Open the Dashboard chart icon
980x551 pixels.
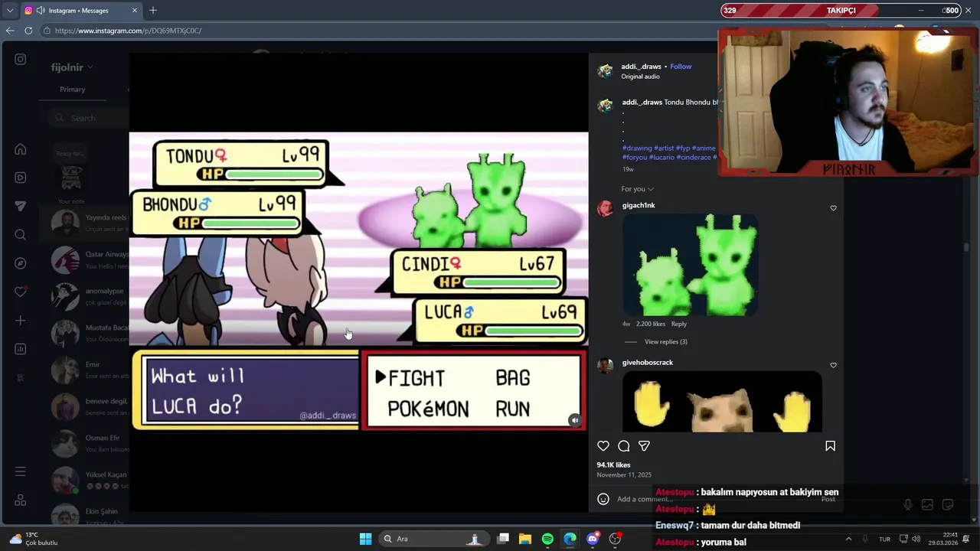pos(21,349)
